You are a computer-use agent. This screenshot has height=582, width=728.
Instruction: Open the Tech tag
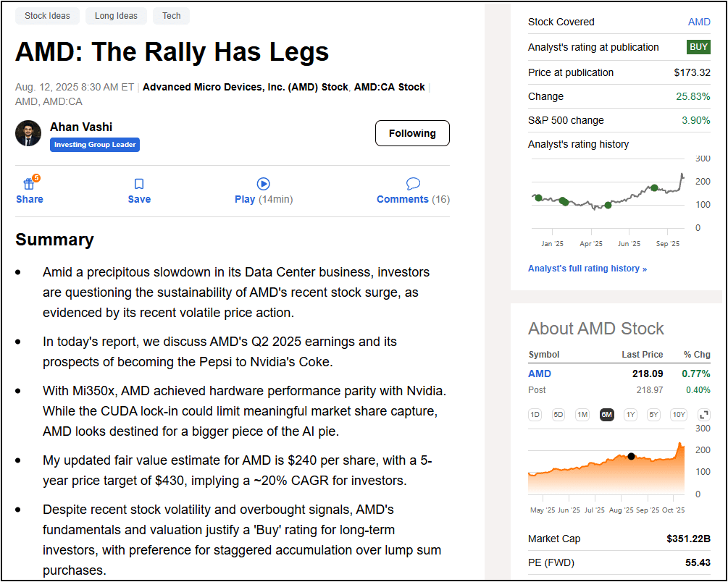(172, 16)
